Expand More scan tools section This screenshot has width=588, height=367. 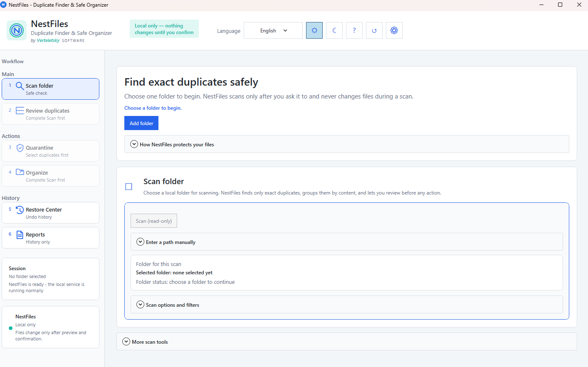click(x=347, y=342)
